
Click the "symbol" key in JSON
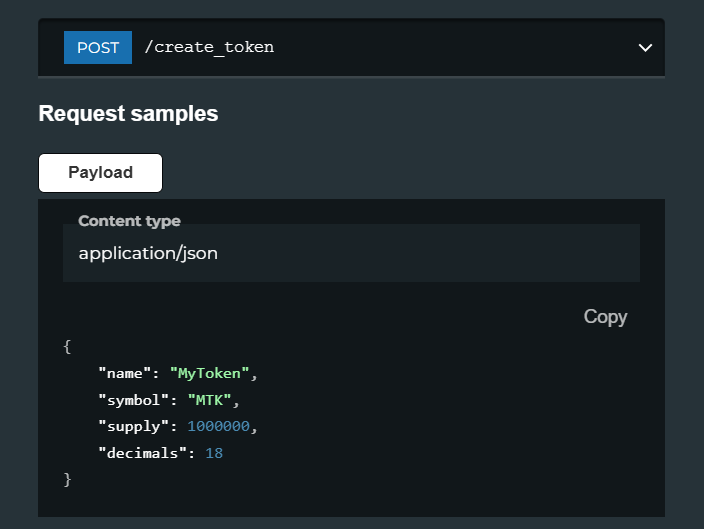[x=134, y=400]
